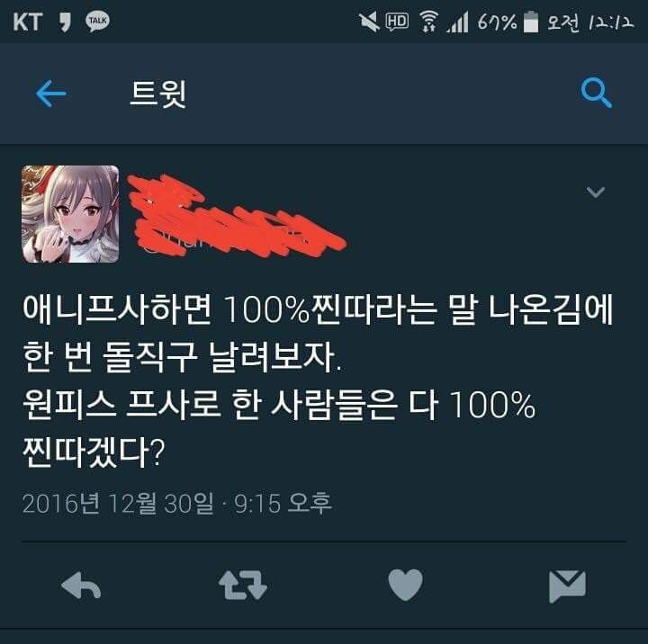Retweet this post
The width and height of the screenshot is (648, 644).
coord(243,586)
